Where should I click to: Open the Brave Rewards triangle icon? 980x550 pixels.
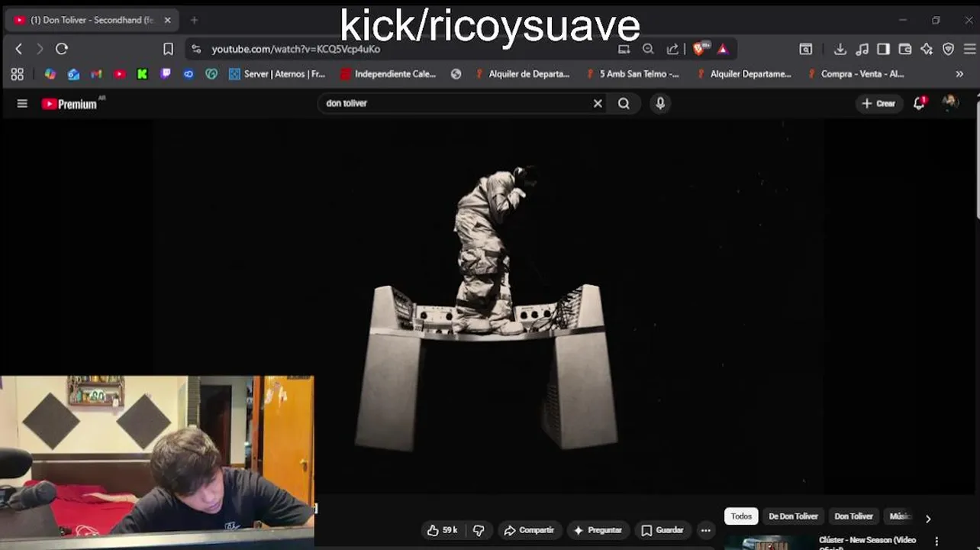coord(723,49)
